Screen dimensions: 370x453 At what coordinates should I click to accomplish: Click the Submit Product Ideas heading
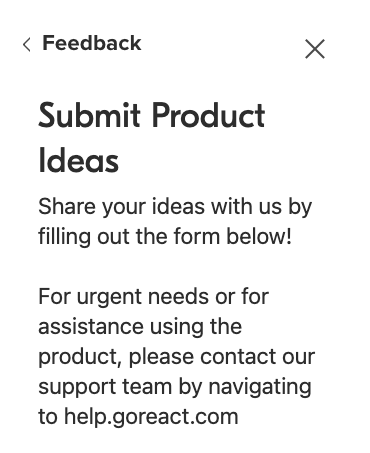[x=152, y=138]
